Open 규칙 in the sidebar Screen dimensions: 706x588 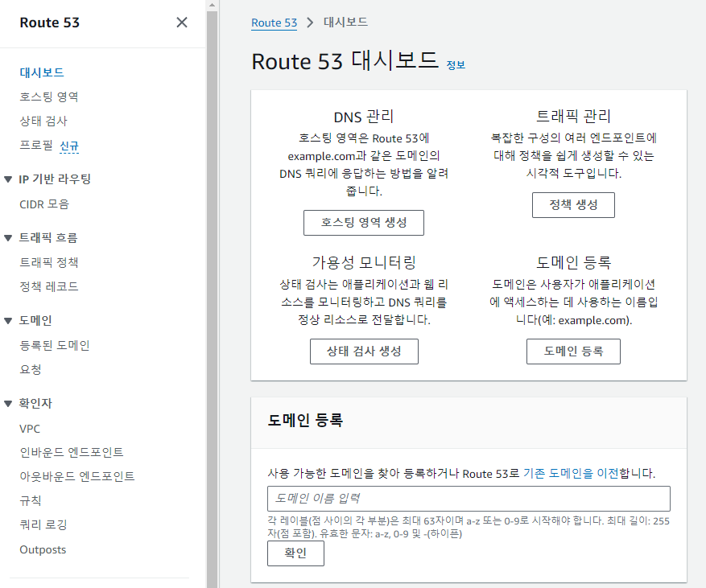[31, 500]
